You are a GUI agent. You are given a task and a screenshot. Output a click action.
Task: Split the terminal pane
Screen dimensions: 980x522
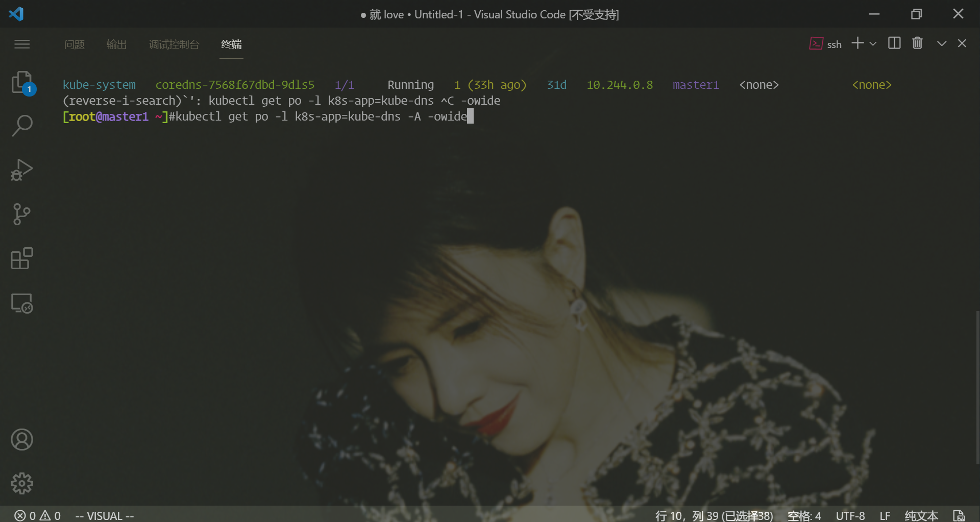tap(894, 43)
